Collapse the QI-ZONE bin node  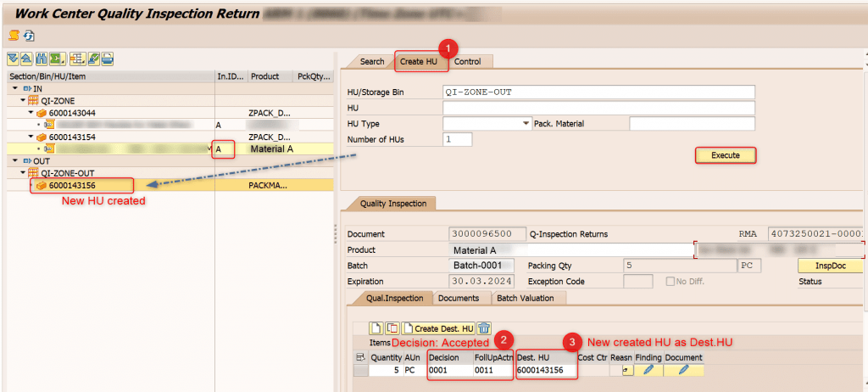(x=23, y=100)
